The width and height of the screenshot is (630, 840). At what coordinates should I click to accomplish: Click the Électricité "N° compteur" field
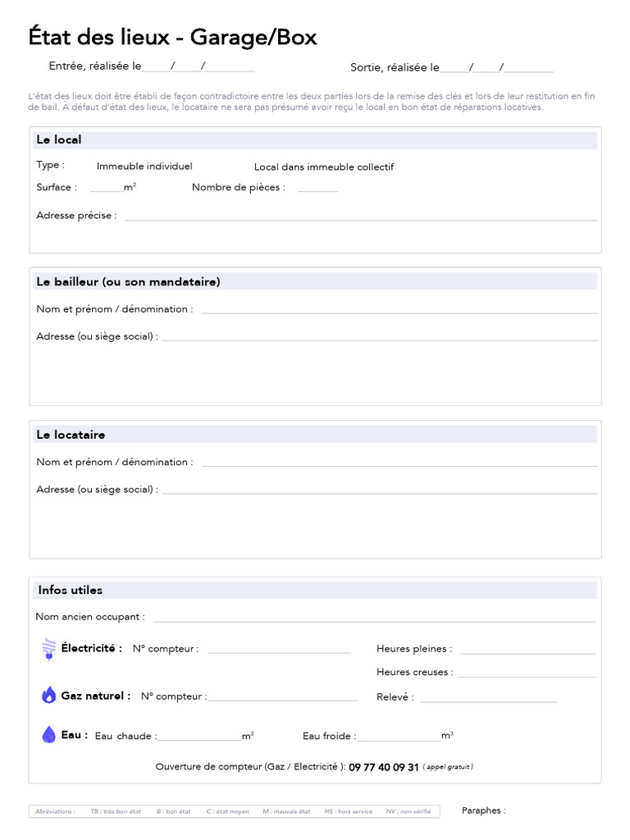[279, 650]
